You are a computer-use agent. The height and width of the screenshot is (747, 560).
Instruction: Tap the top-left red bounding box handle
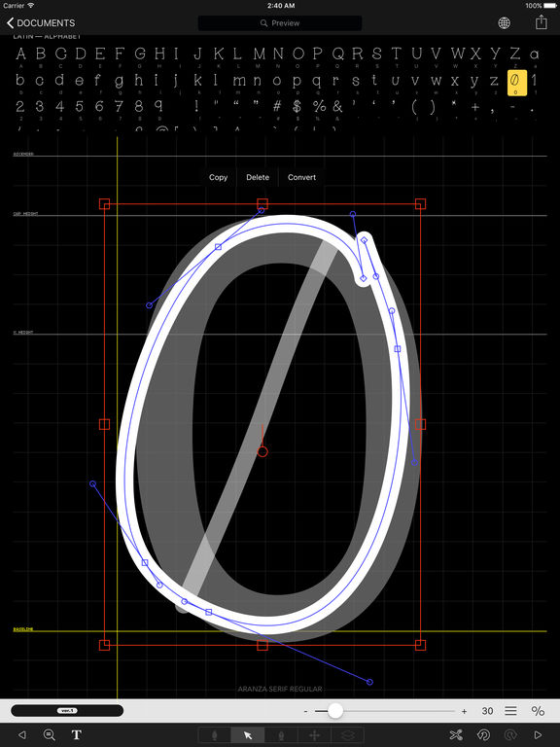pyautogui.click(x=104, y=204)
